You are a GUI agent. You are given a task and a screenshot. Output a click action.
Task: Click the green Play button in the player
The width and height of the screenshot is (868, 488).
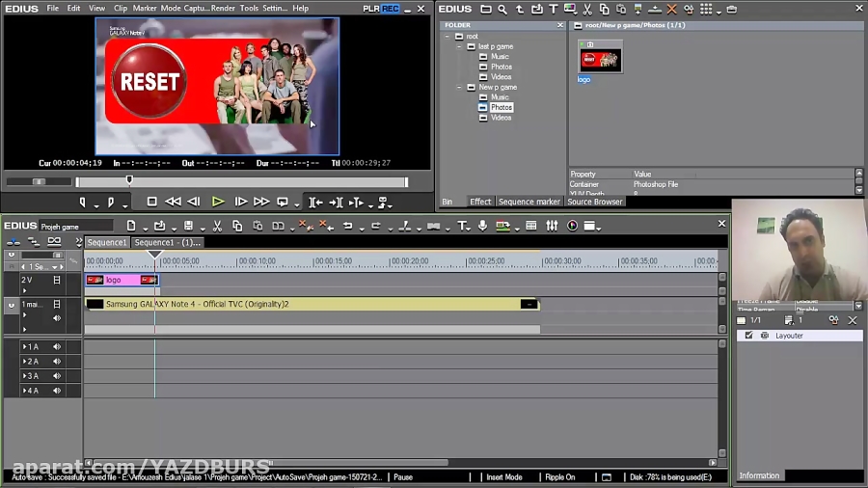(218, 202)
